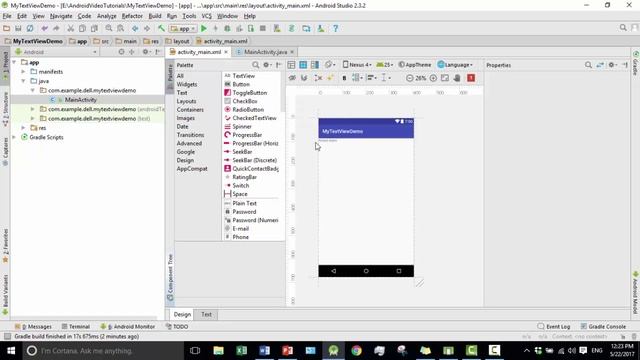
Task: Click the Paste icon in toolbar
Action: coord(94,29)
